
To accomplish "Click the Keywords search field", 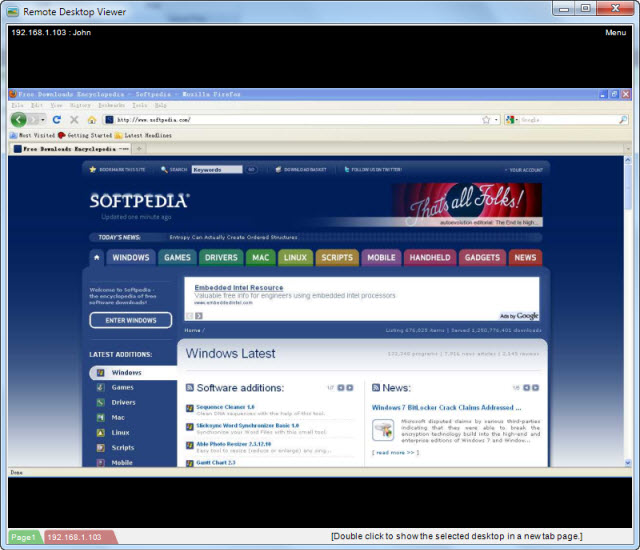I will point(217,169).
